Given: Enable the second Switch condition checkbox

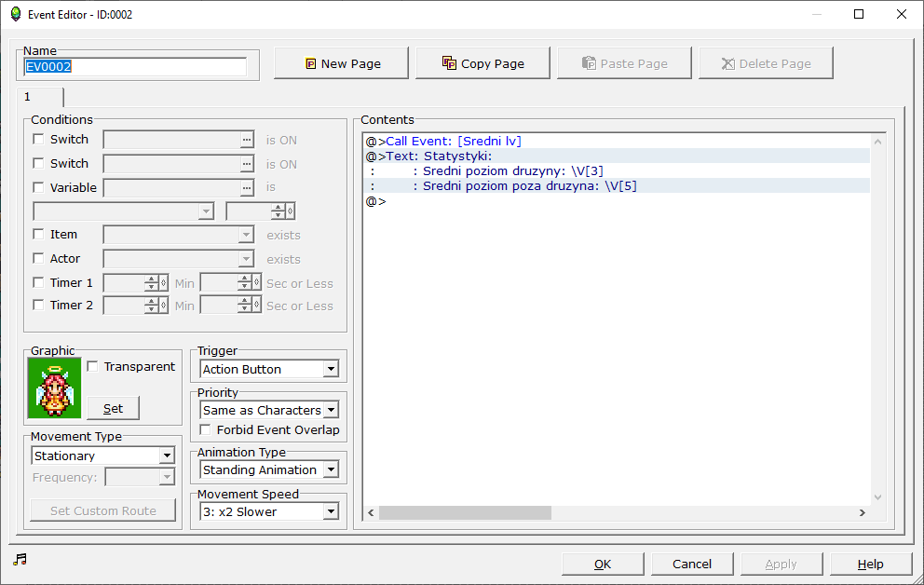Looking at the screenshot, I should coord(38,163).
